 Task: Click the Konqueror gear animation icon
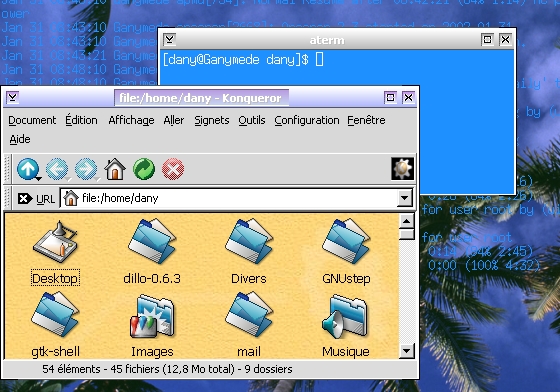coord(402,169)
